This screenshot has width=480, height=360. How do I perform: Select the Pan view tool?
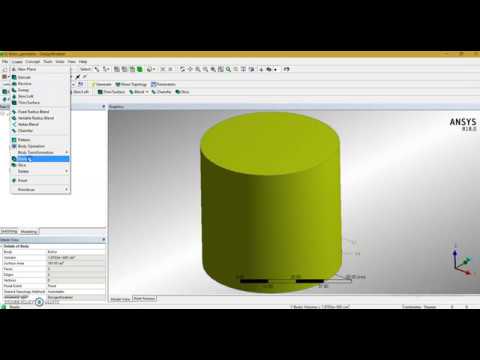190,69
